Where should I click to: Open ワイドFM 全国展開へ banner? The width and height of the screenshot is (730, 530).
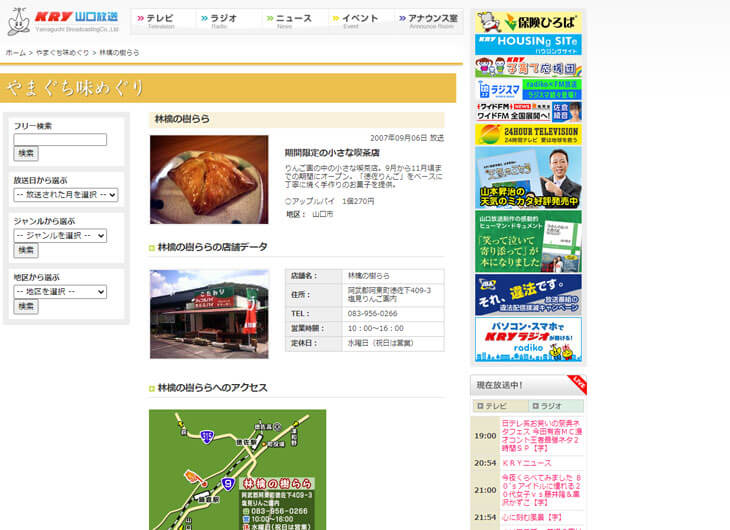coord(528,112)
